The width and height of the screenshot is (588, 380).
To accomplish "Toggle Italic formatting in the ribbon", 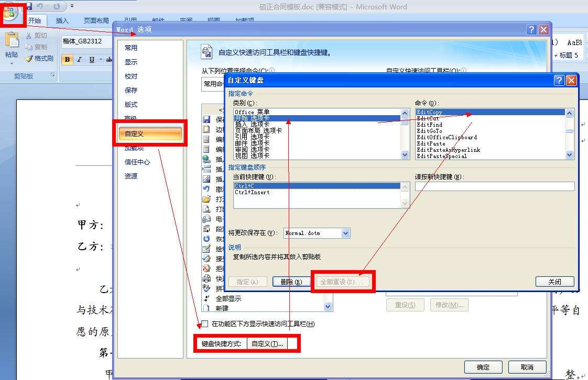I will coord(79,59).
